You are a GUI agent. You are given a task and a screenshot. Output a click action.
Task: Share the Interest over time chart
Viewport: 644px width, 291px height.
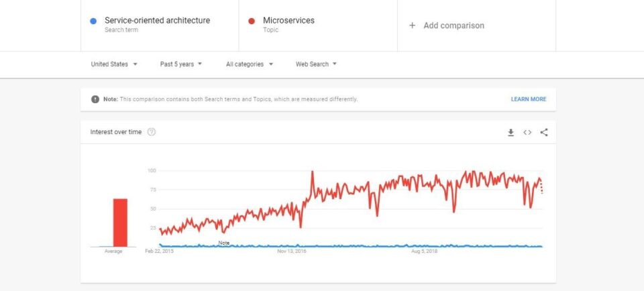click(544, 132)
